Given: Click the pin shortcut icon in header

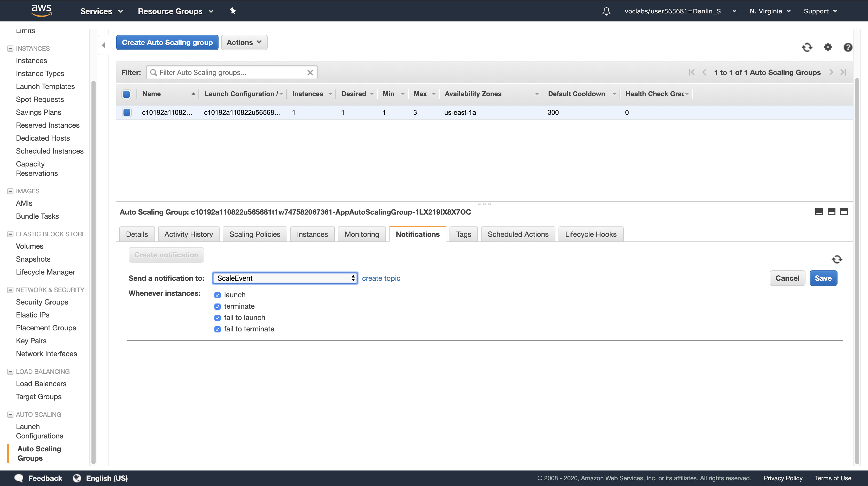Looking at the screenshot, I should (x=233, y=11).
